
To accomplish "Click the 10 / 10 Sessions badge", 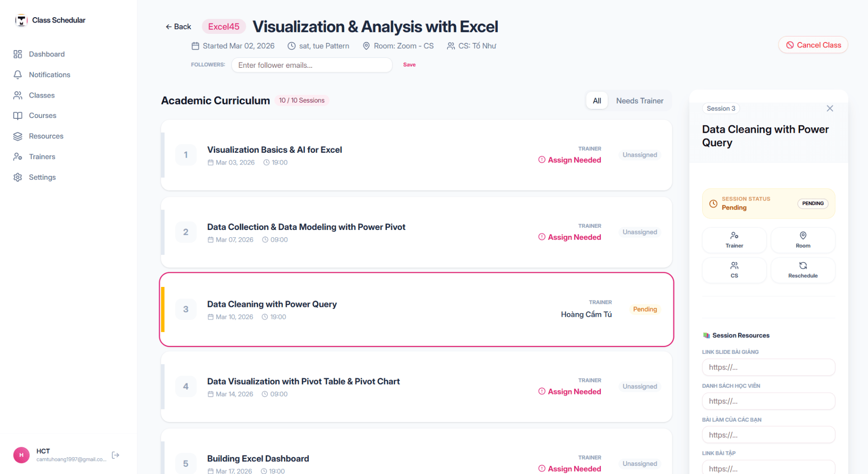I will click(302, 100).
